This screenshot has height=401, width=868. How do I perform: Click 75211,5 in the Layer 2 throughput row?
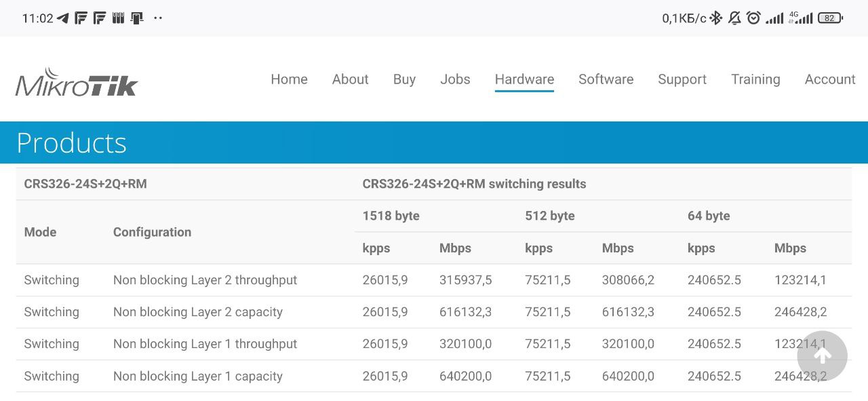pyautogui.click(x=548, y=280)
